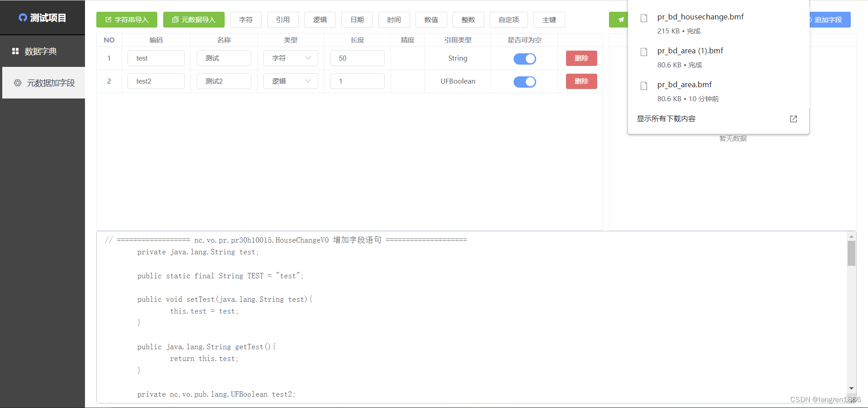The width and height of the screenshot is (868, 408).
Task: Click the code panel scroll-up arrow
Action: (x=851, y=236)
